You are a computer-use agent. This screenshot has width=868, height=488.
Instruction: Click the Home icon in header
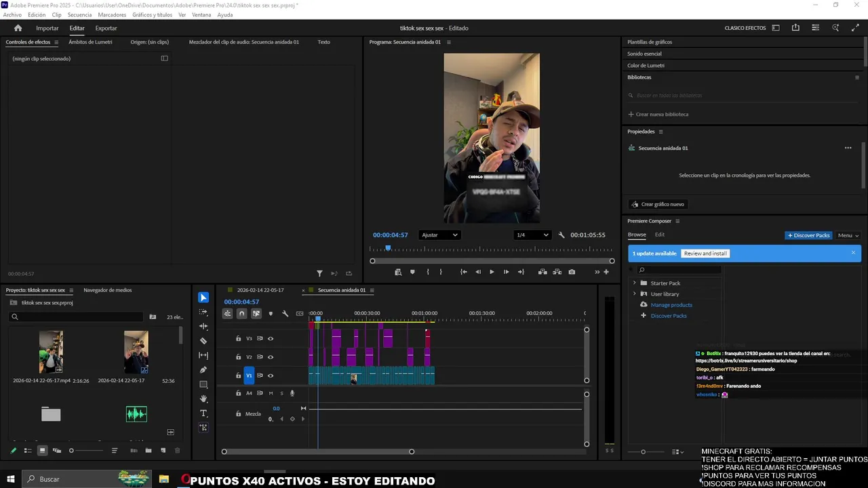pyautogui.click(x=18, y=28)
